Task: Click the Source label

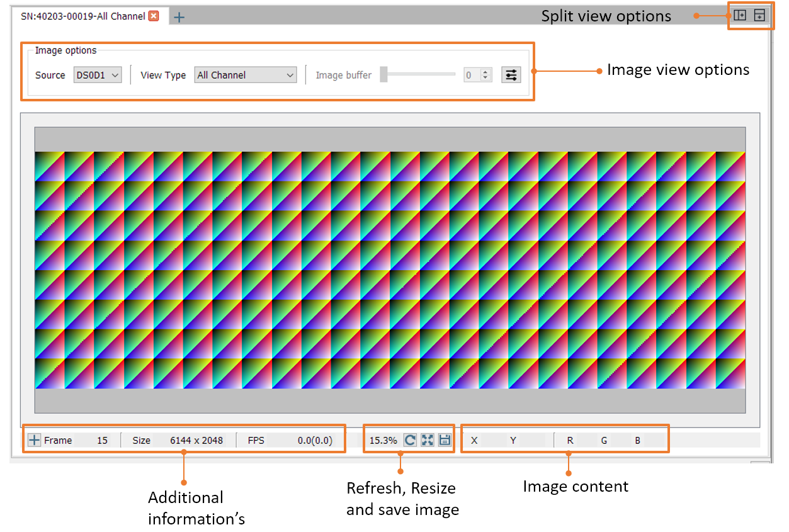Action: click(x=50, y=75)
